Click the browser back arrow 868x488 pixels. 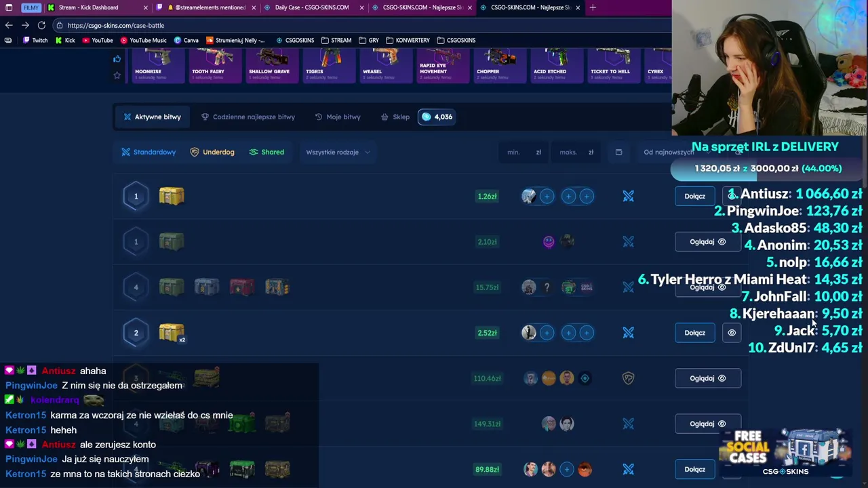[9, 25]
